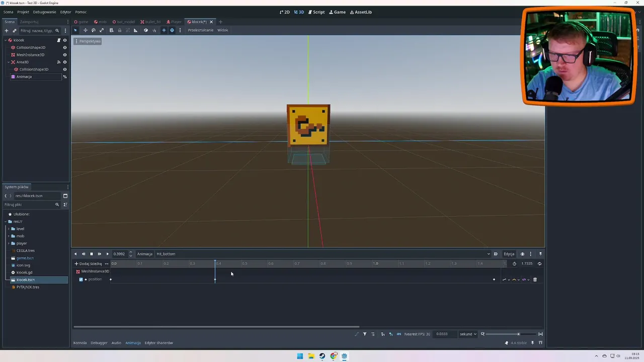This screenshot has width=644, height=362.
Task: Open the Hit_bottom animation dropdown
Action: (x=322, y=254)
